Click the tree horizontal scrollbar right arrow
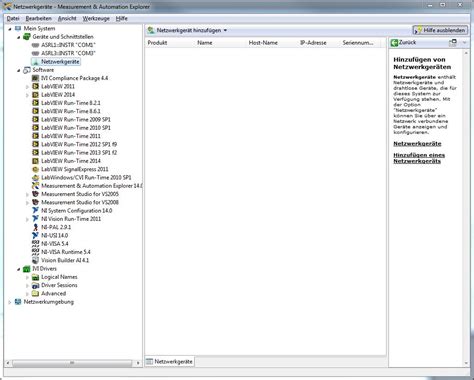This screenshot has width=474, height=380. click(x=138, y=363)
